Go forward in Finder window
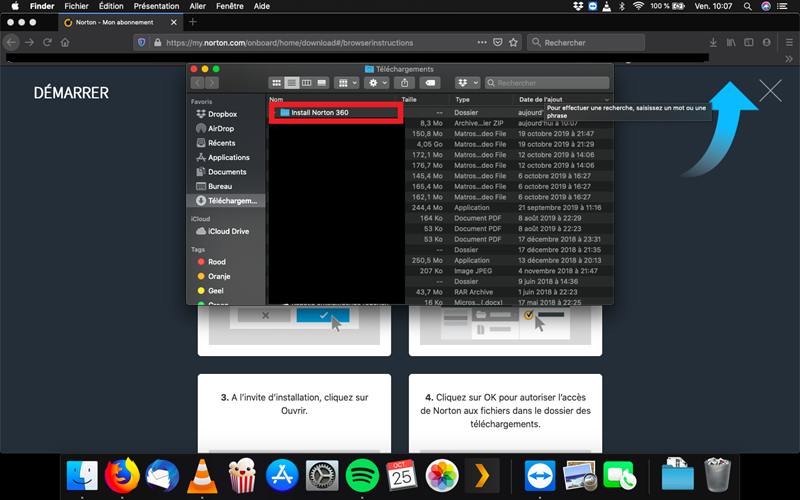800x500 pixels. (x=212, y=83)
